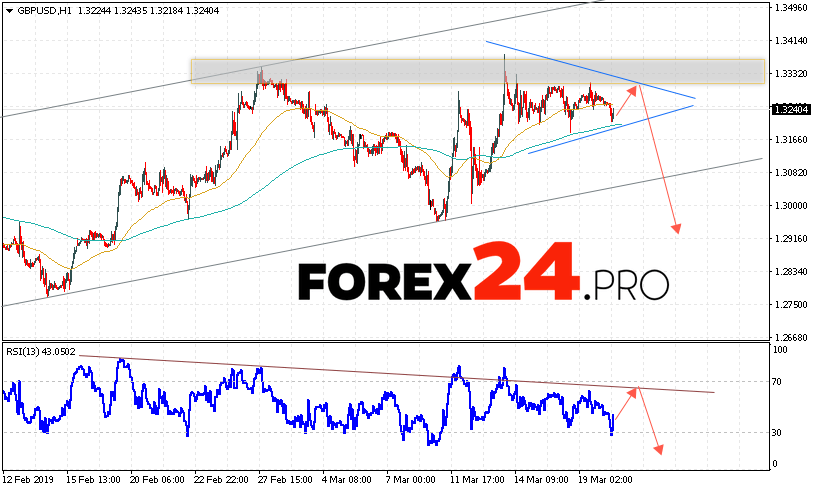Click the RSI scale value 0
Viewport: 815px width, 491px height.
point(775,464)
